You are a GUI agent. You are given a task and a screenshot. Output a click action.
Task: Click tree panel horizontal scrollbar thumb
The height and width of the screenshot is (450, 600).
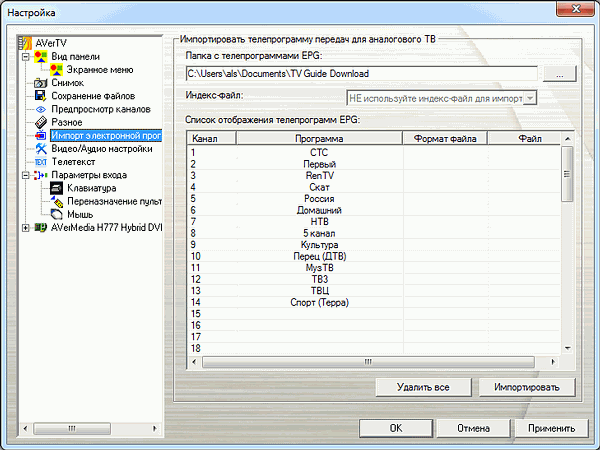72,428
